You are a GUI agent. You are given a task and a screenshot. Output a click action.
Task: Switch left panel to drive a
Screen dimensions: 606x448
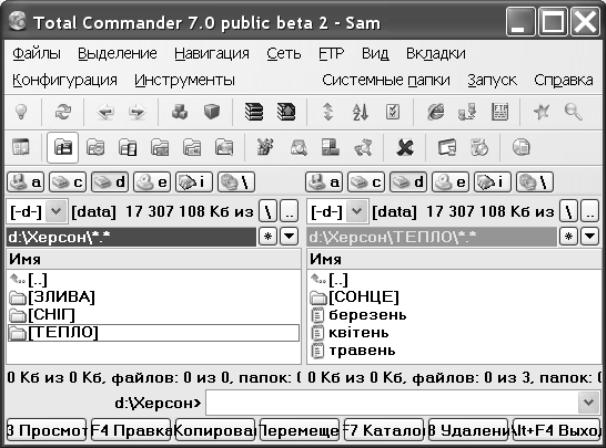tap(26, 182)
